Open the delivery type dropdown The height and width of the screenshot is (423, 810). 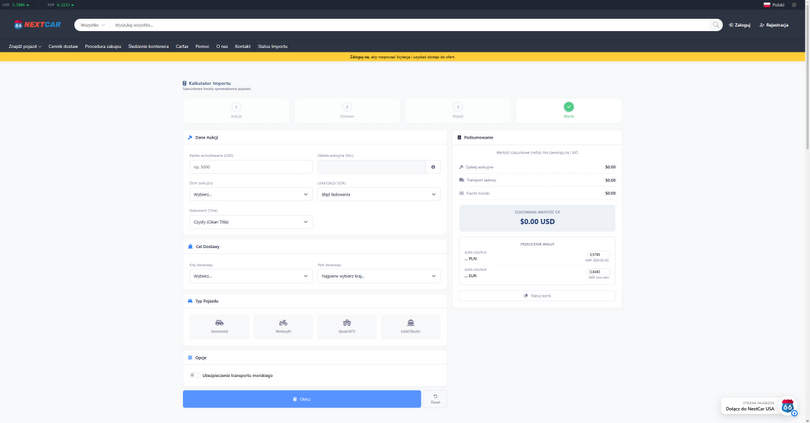[x=250, y=276]
